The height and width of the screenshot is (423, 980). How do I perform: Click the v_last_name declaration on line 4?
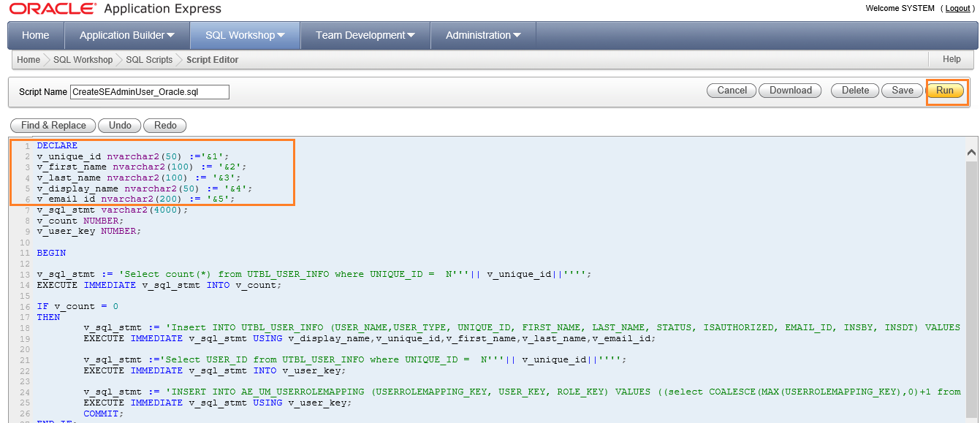click(139, 178)
